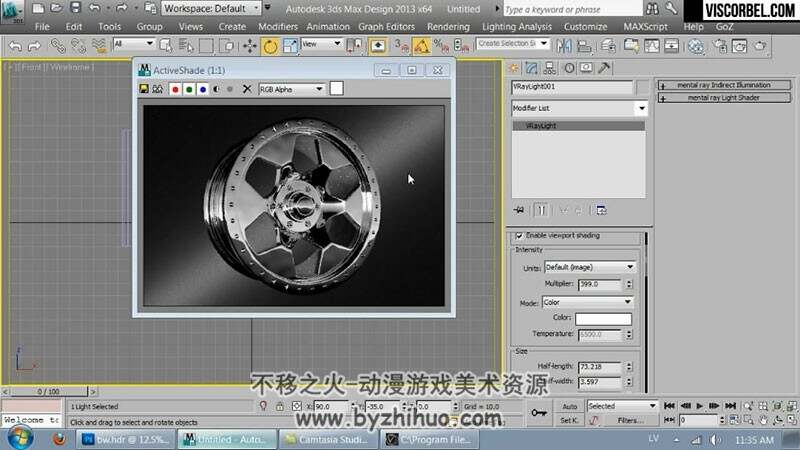This screenshot has height=450, width=800.
Task: Open the Modifiers menu
Action: 278,27
